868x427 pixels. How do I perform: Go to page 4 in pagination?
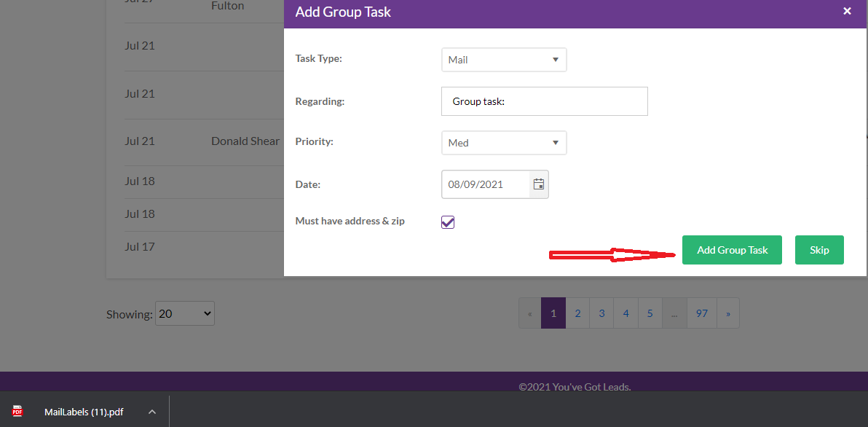point(626,313)
